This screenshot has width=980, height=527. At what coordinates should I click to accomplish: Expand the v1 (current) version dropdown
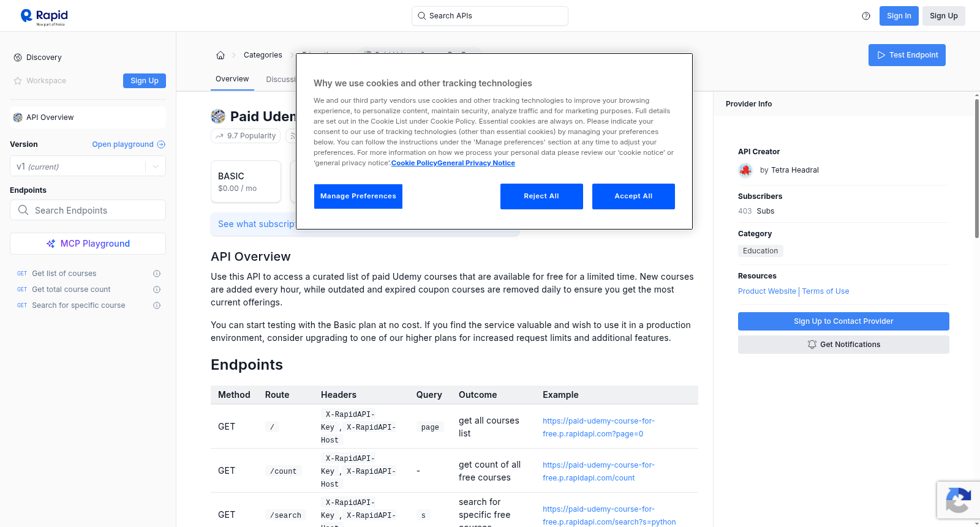tap(156, 166)
